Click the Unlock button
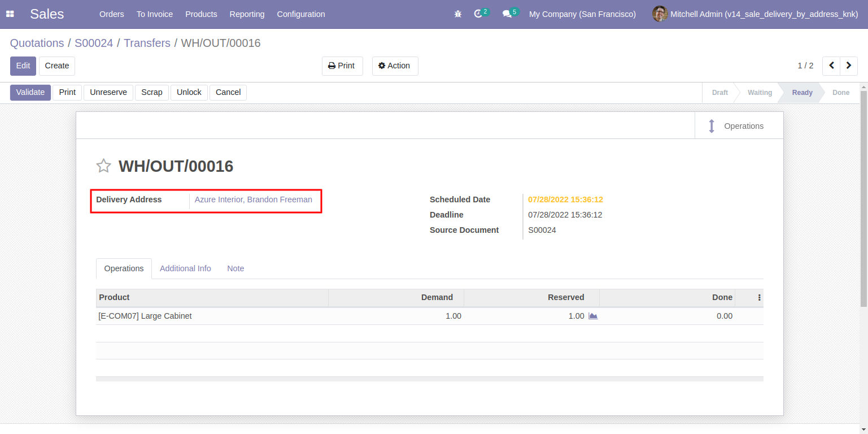Image resolution: width=868 pixels, height=434 pixels. 189,92
